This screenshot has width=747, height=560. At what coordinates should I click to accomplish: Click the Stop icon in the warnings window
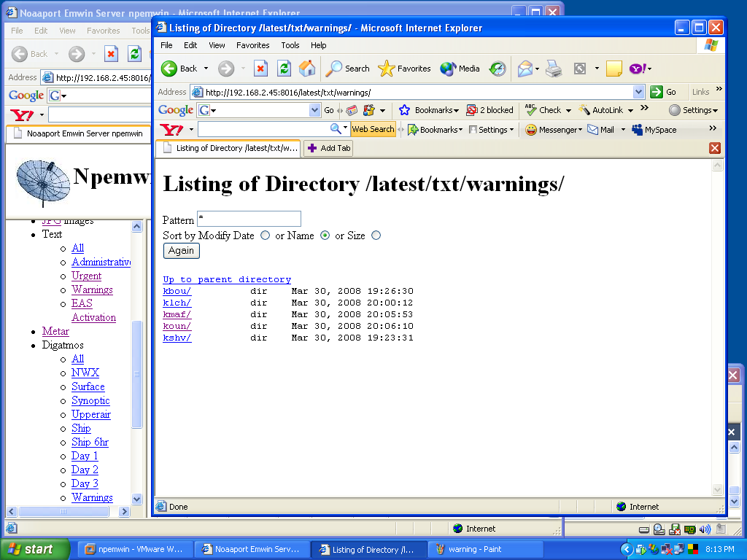tap(260, 69)
